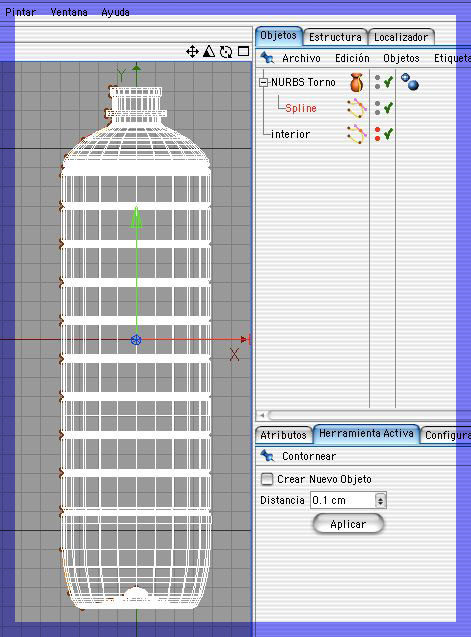Click the pushpin icon in Objetos panel
This screenshot has height=637, width=471.
[267, 58]
